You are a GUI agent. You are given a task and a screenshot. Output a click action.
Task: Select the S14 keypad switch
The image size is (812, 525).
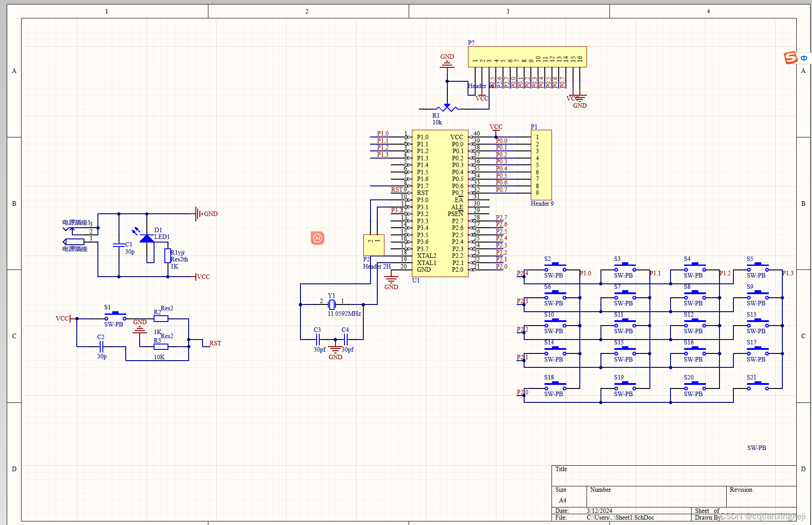point(555,351)
